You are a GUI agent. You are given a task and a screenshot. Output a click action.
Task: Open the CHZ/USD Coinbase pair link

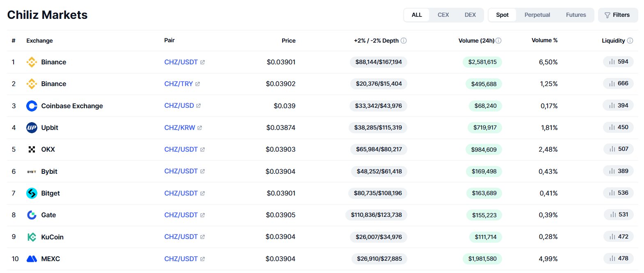[x=179, y=105]
